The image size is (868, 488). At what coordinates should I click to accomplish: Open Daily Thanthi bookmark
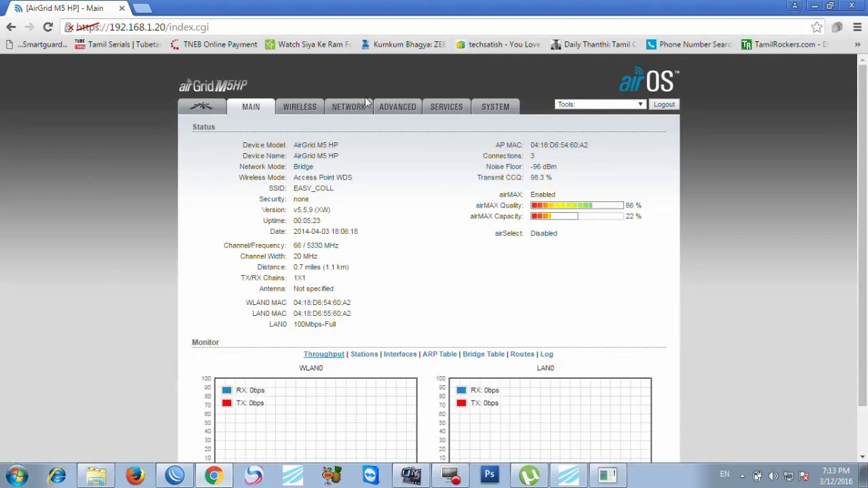pos(593,44)
